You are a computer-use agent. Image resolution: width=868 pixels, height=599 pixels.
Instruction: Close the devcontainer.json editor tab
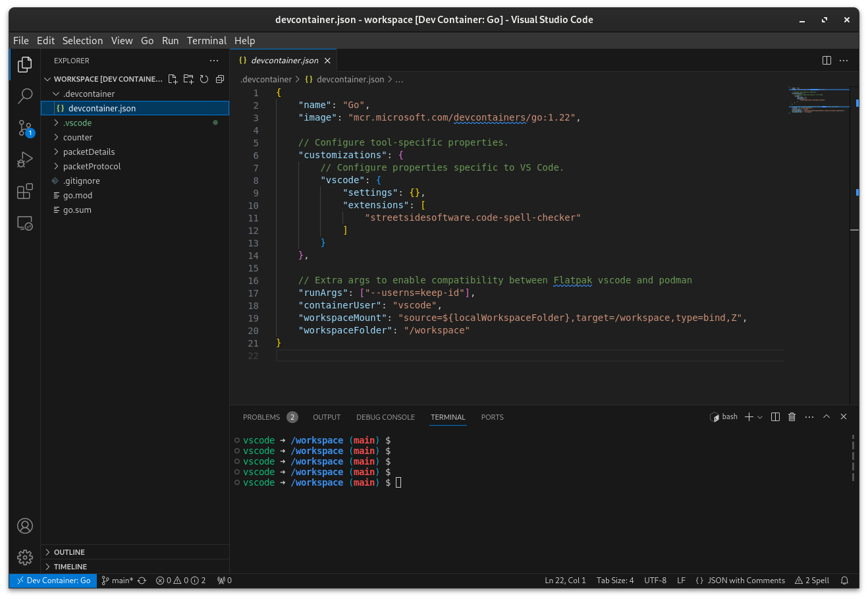pos(327,61)
